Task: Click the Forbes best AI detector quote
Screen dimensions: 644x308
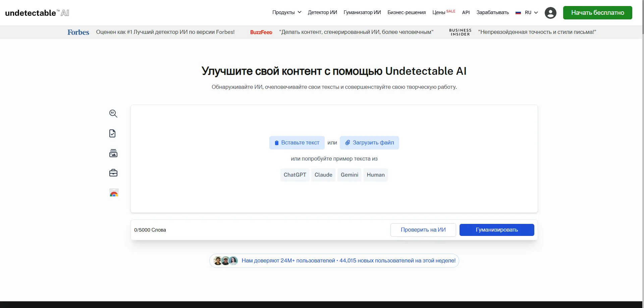Action: pos(165,32)
